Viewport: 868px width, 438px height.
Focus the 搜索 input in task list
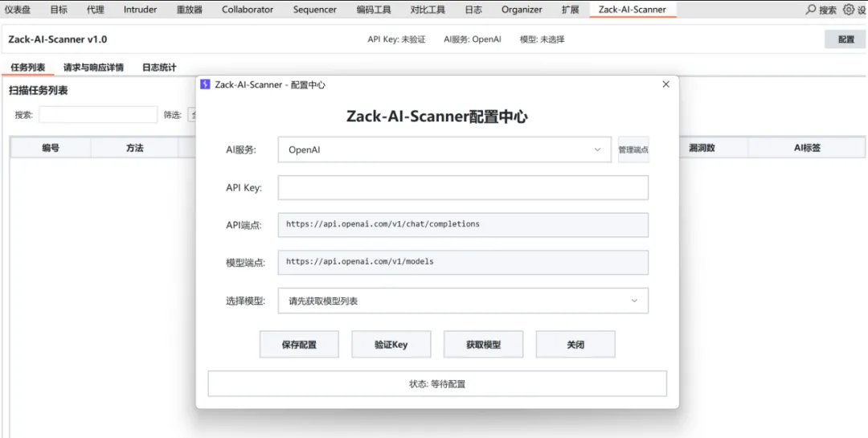point(98,115)
